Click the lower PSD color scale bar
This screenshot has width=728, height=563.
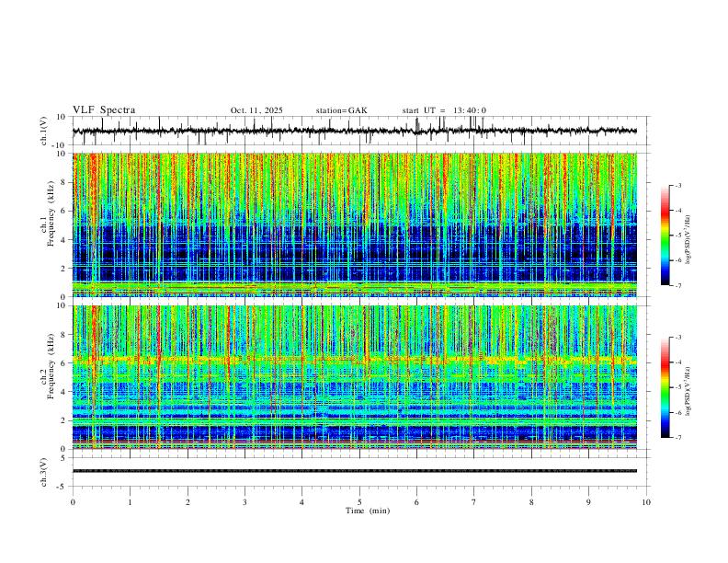[665, 387]
